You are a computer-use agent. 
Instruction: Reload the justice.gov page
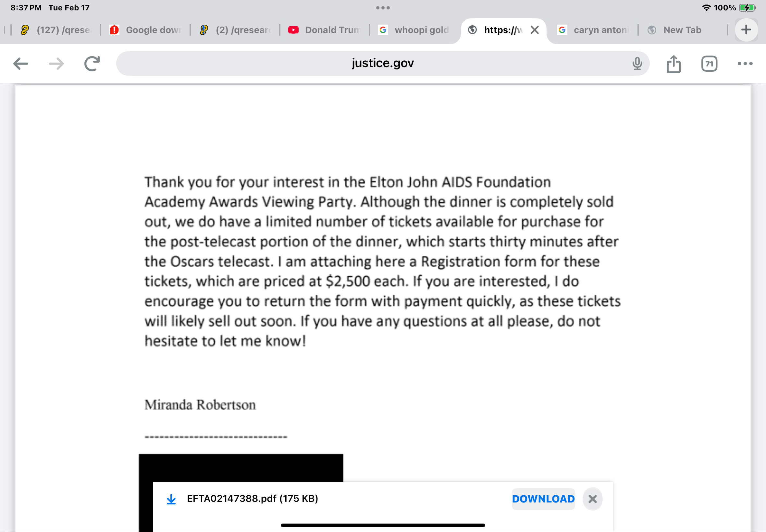(92, 63)
